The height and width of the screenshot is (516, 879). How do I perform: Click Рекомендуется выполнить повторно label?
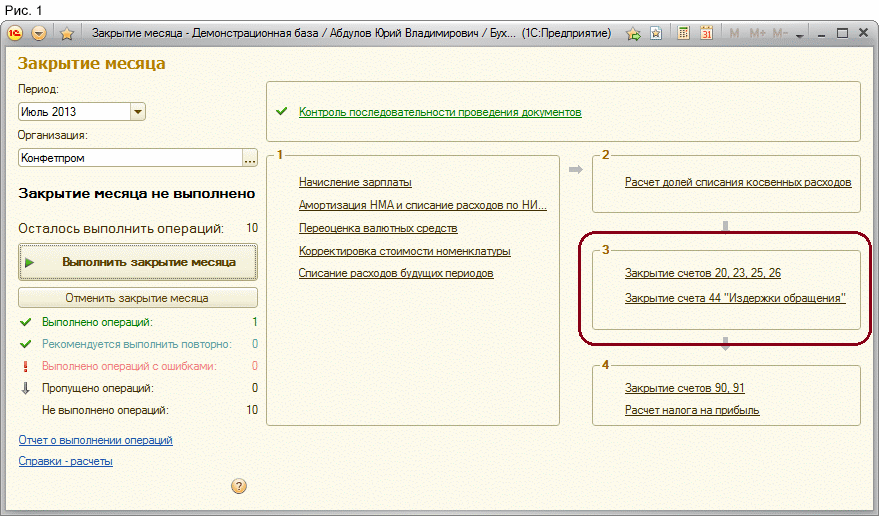pyautogui.click(x=137, y=344)
